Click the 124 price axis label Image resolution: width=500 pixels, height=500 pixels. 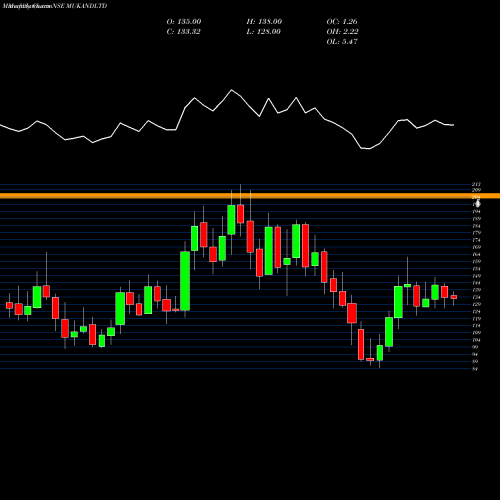(476, 312)
